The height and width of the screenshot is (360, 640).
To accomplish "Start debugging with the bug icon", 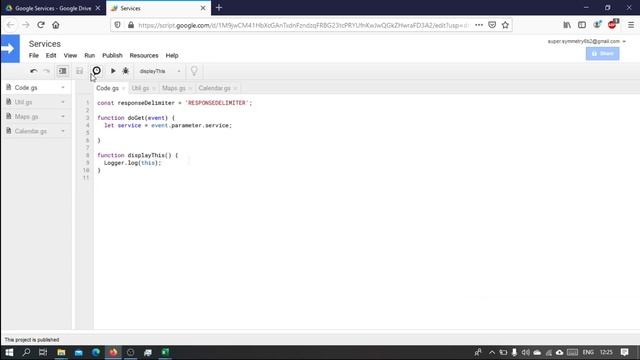I will click(x=126, y=71).
